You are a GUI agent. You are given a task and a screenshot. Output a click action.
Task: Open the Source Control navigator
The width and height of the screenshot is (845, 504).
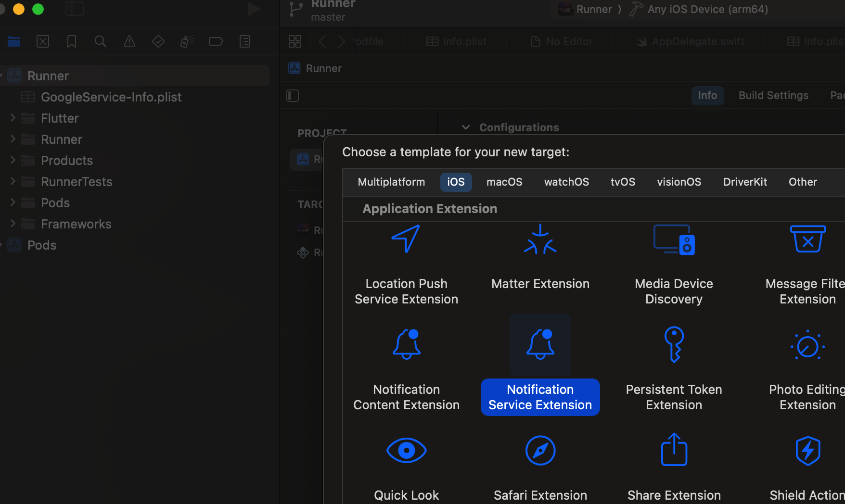pyautogui.click(x=43, y=42)
